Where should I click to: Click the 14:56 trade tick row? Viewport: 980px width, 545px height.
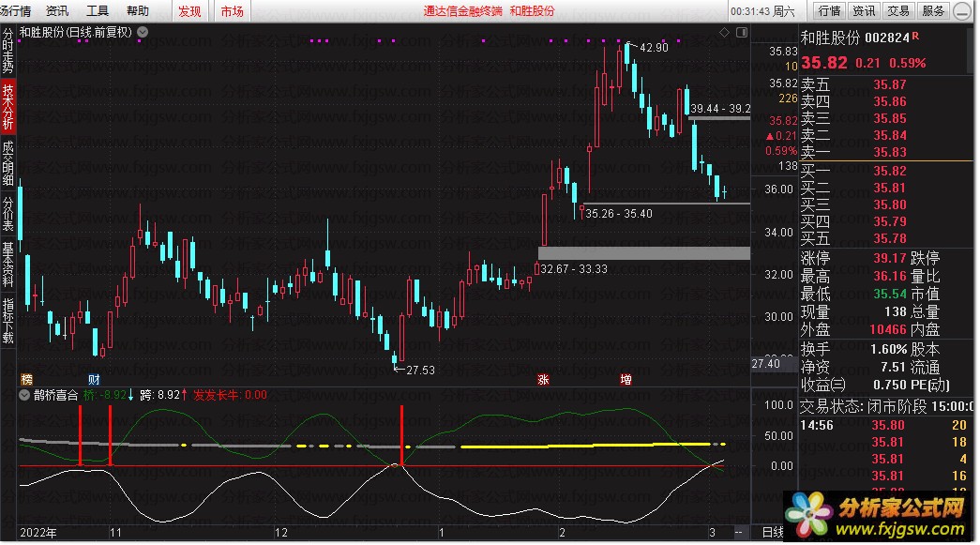pyautogui.click(x=883, y=425)
